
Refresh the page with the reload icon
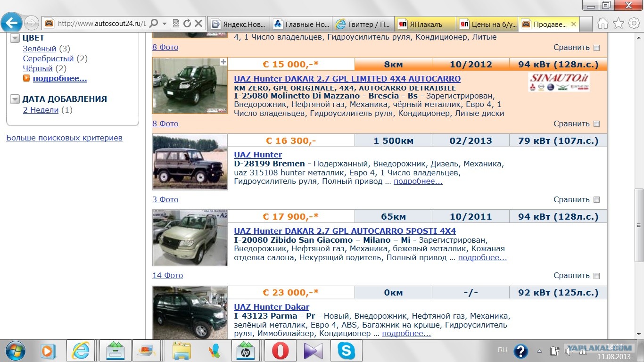click(187, 24)
